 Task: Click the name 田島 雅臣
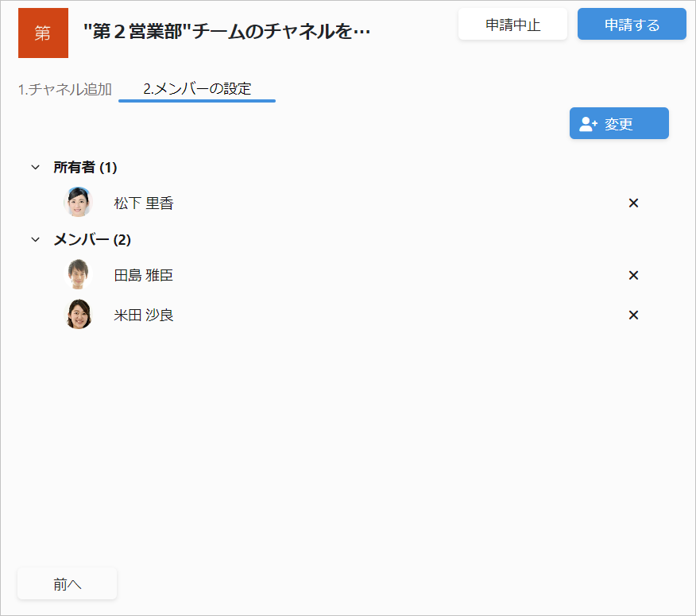(143, 275)
